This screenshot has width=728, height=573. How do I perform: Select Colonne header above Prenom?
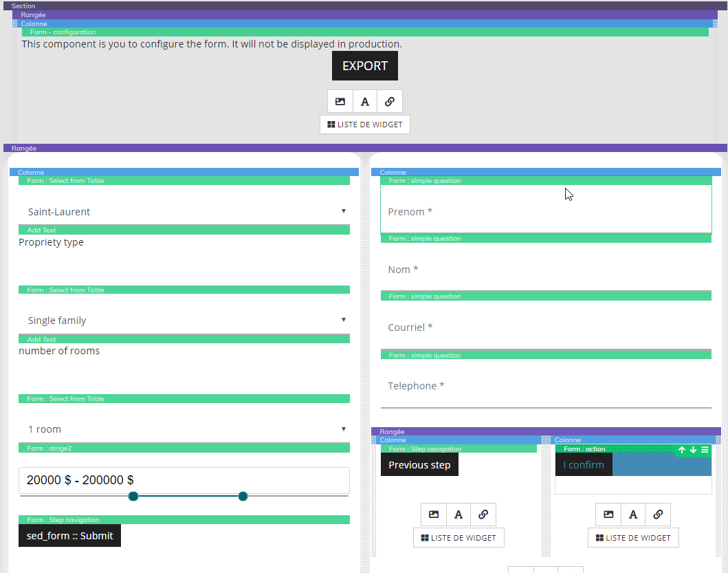546,172
